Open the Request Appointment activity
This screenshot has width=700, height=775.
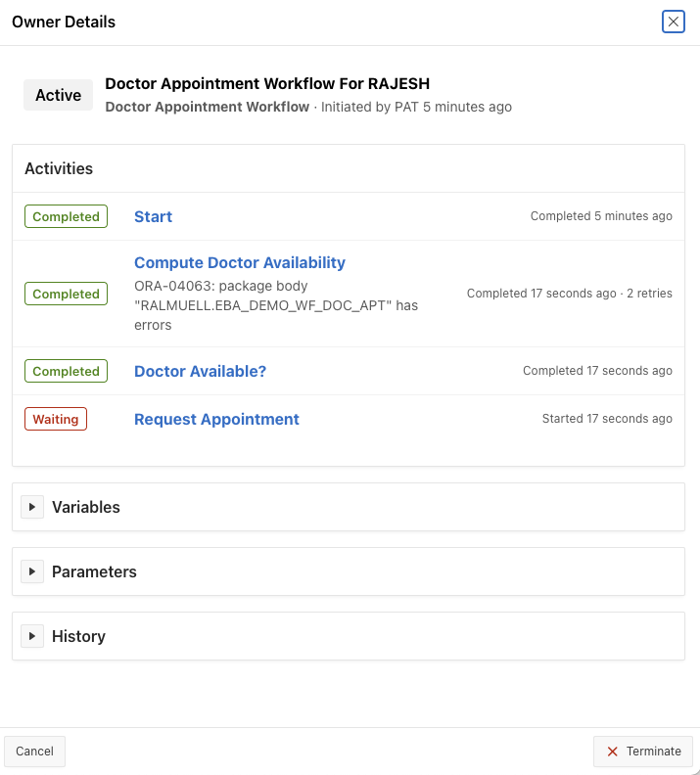tap(216, 419)
